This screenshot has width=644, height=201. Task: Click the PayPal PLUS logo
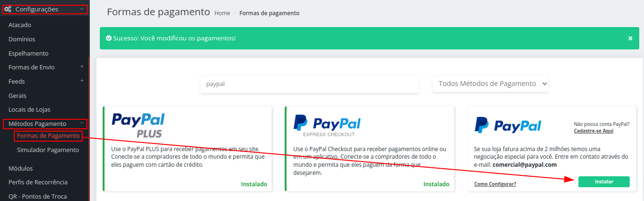tap(138, 125)
